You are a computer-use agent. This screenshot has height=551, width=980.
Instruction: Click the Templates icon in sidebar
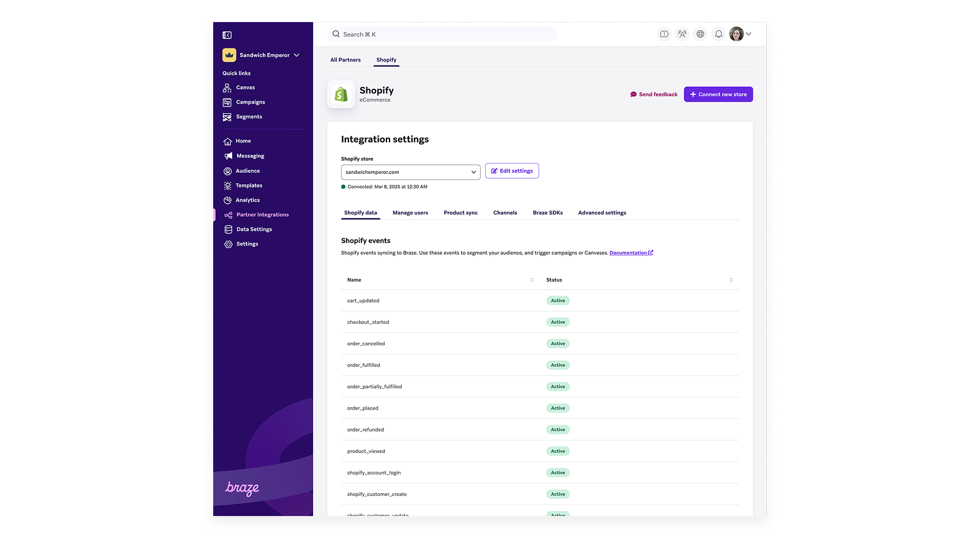pos(228,186)
